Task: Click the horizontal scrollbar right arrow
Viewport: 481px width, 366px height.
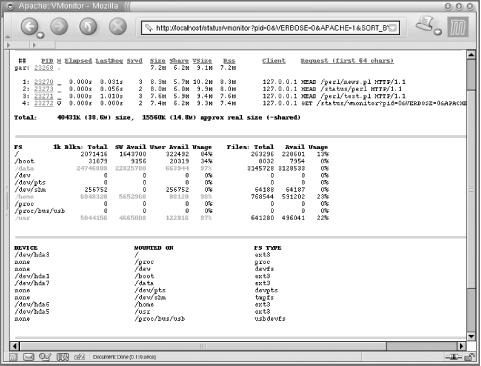Action: (x=461, y=346)
